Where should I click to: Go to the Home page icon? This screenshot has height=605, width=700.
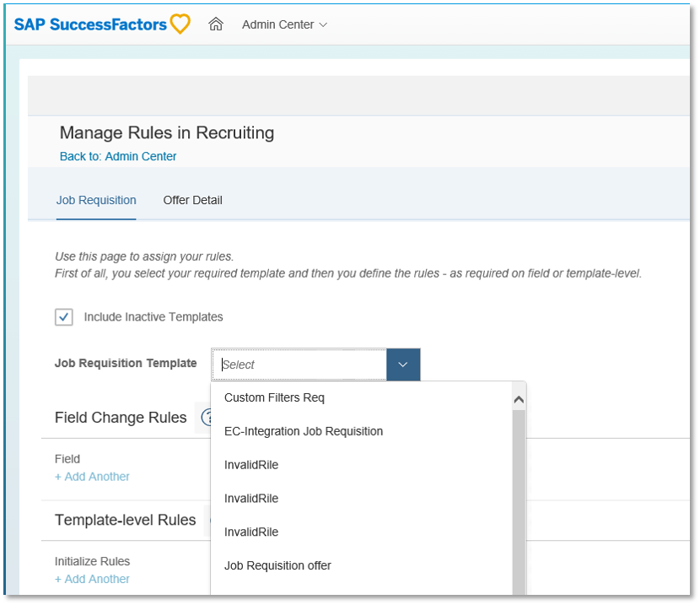point(216,24)
